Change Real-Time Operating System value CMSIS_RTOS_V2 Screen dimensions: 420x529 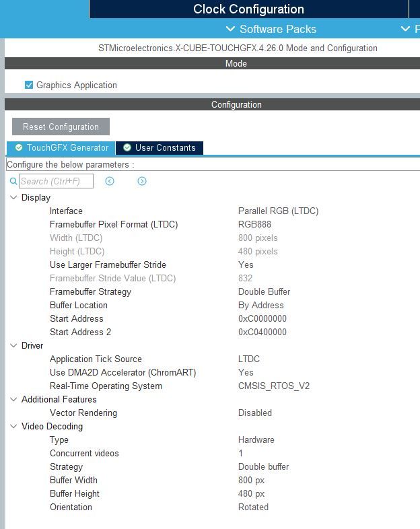(273, 386)
